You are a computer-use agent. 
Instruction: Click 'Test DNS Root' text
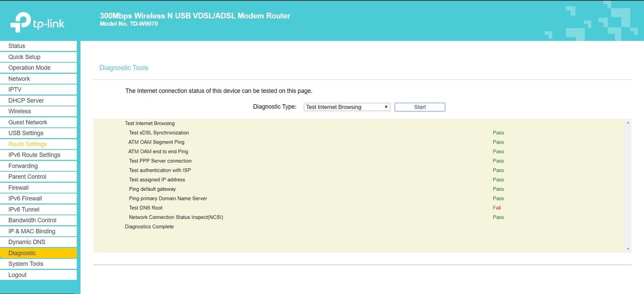pos(146,208)
